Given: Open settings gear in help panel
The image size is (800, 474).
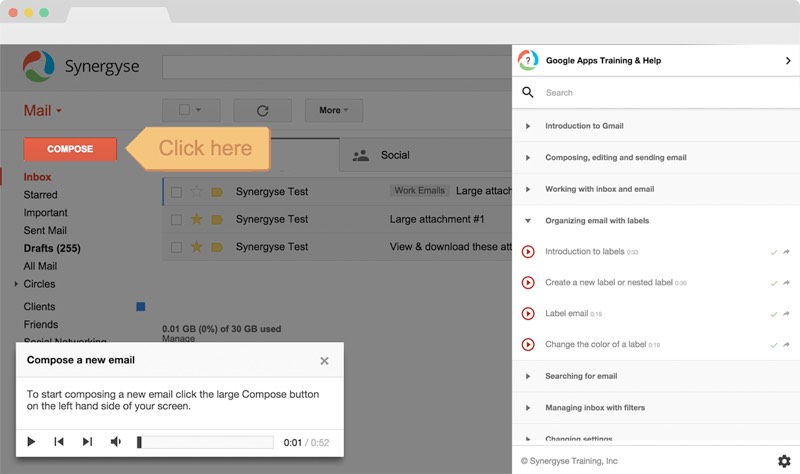Looking at the screenshot, I should [x=784, y=461].
